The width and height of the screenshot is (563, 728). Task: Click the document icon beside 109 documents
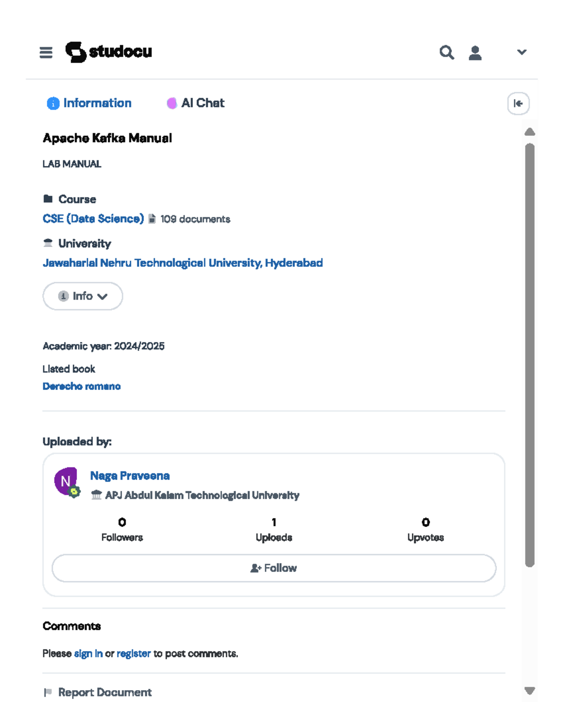click(x=152, y=218)
